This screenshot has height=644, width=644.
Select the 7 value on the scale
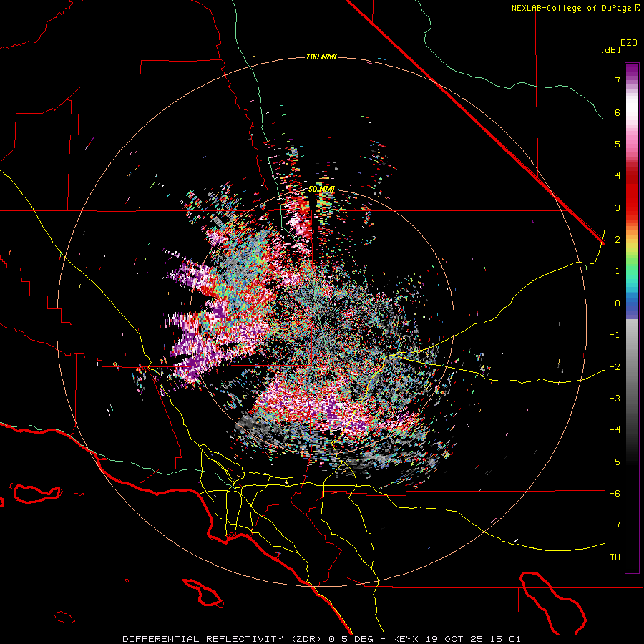point(618,80)
